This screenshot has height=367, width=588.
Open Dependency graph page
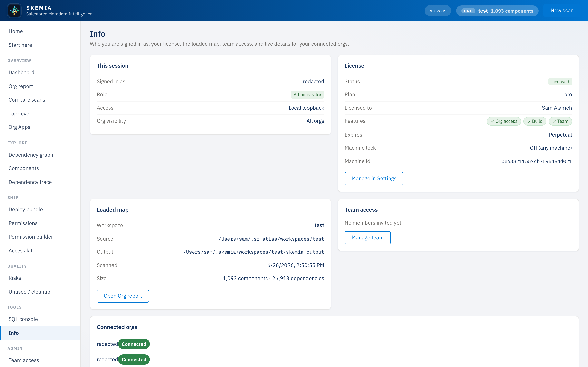click(x=31, y=155)
